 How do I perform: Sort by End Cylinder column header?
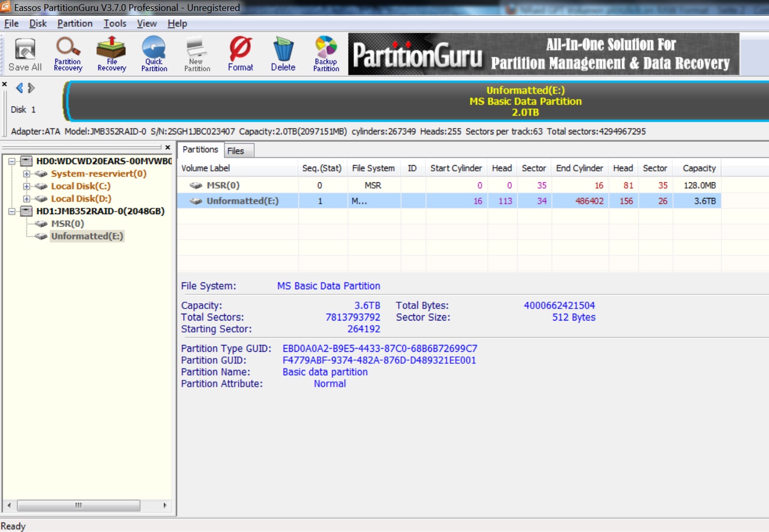579,168
